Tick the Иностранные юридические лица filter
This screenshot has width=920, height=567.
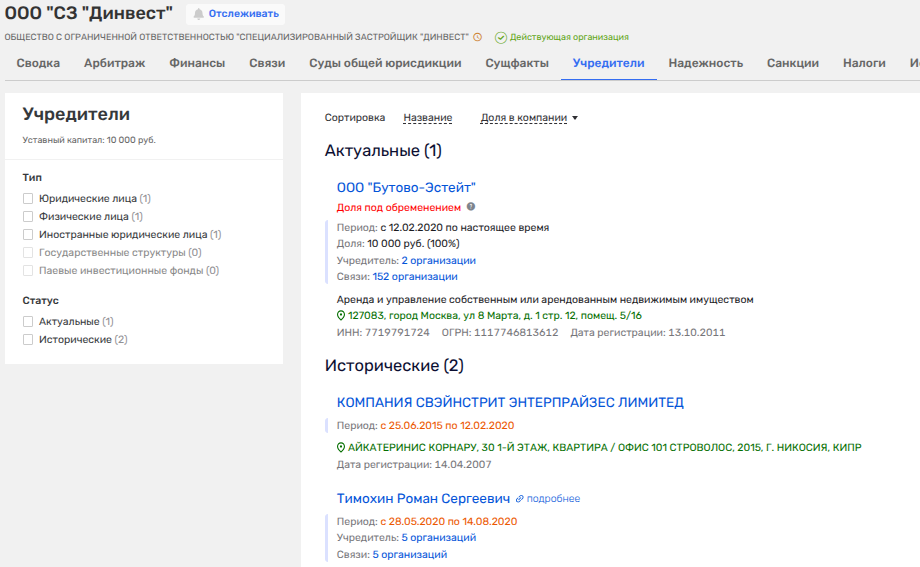click(29, 235)
